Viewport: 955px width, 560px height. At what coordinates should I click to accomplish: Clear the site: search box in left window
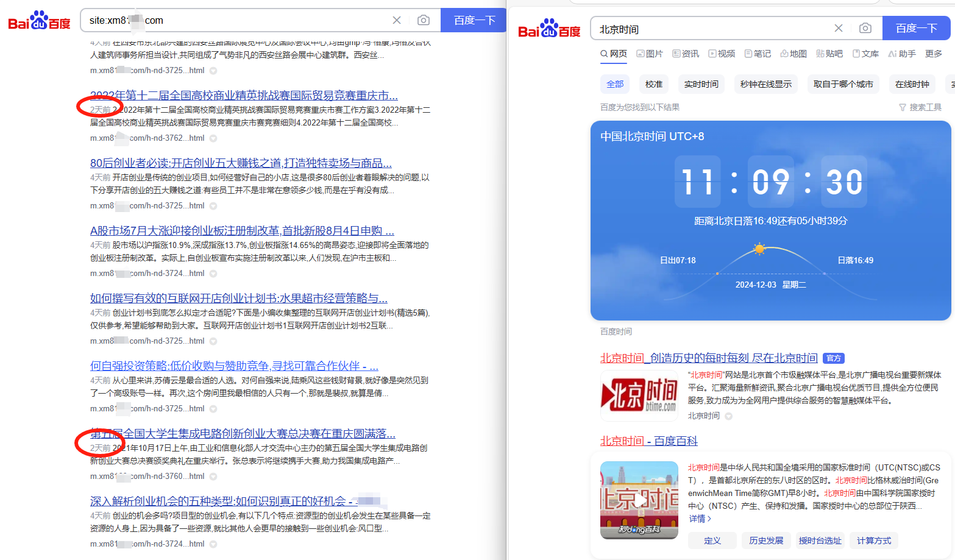[397, 20]
